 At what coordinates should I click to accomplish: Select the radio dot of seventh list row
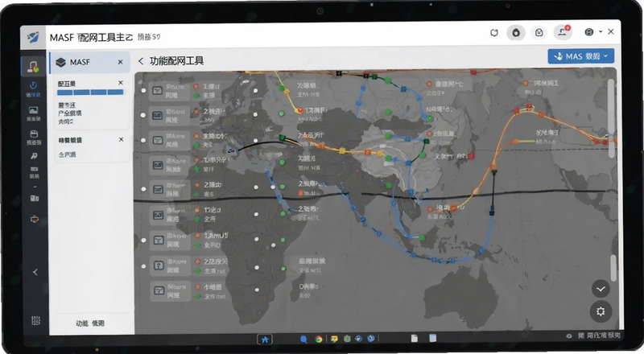[x=143, y=241]
